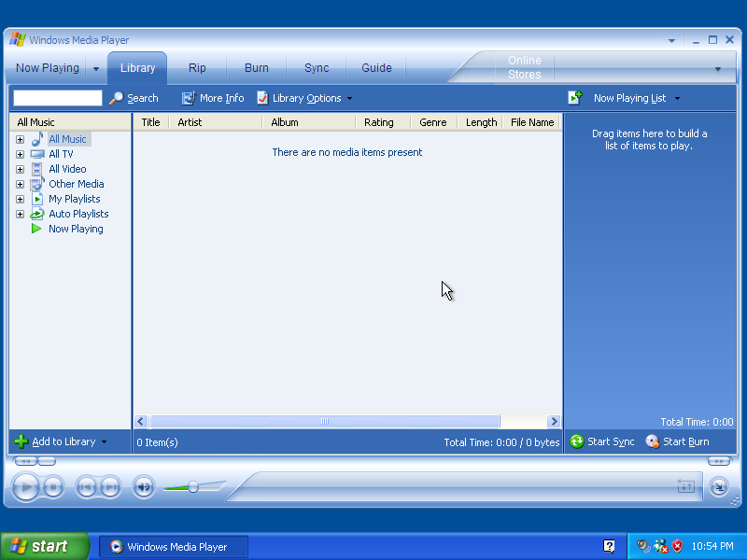Click the Start Burn disc icon
747x560 pixels.
tap(652, 441)
